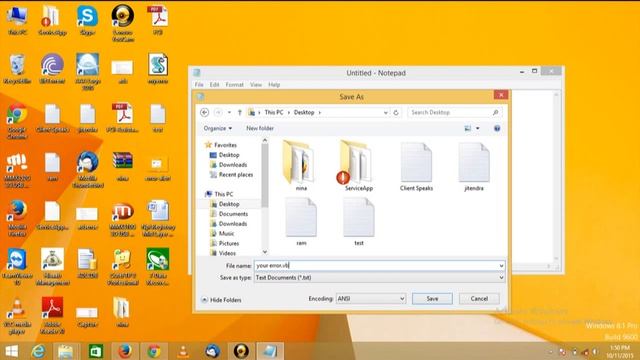This screenshot has height=360, width=640.
Task: Click the navigation pane scroll-down arrow
Action: pos(265,252)
